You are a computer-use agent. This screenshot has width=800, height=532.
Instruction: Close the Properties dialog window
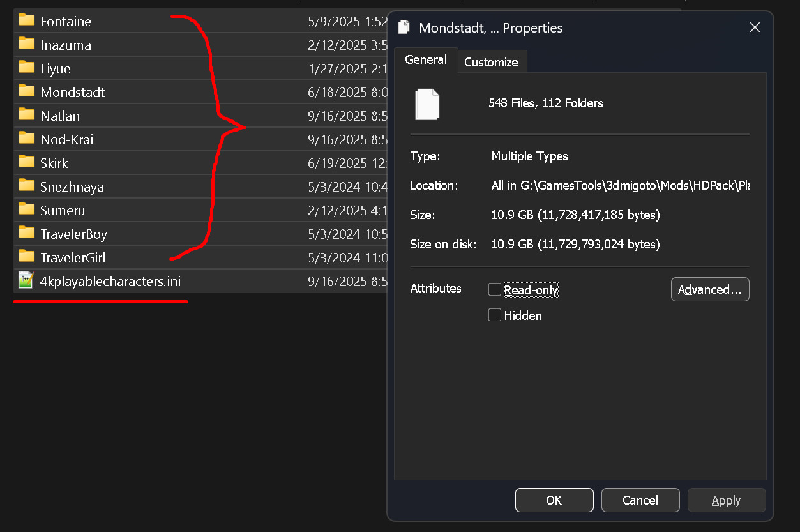[755, 27]
